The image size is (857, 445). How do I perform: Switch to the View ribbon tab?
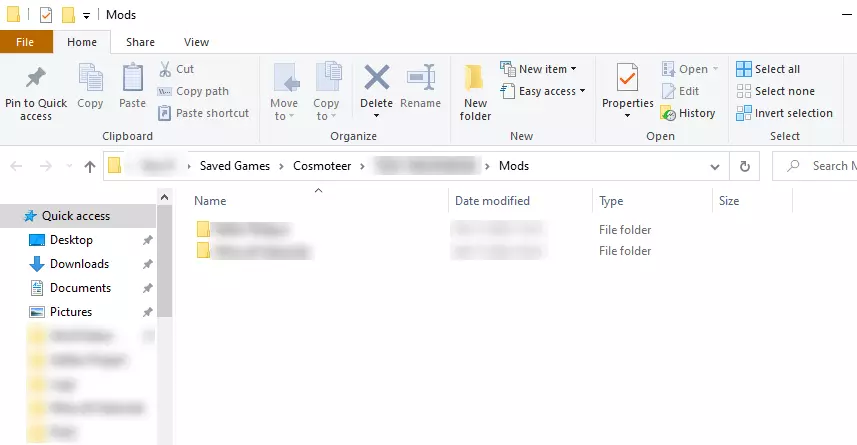(x=196, y=42)
